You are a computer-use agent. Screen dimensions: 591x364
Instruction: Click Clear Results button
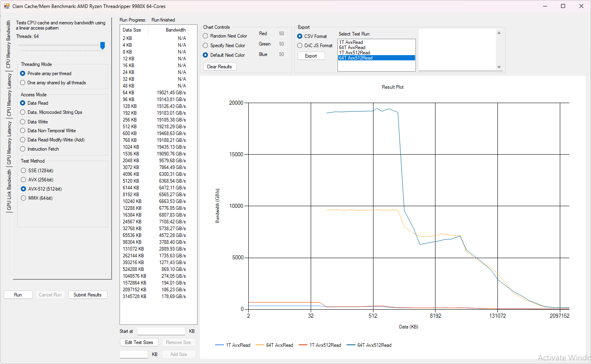[220, 67]
